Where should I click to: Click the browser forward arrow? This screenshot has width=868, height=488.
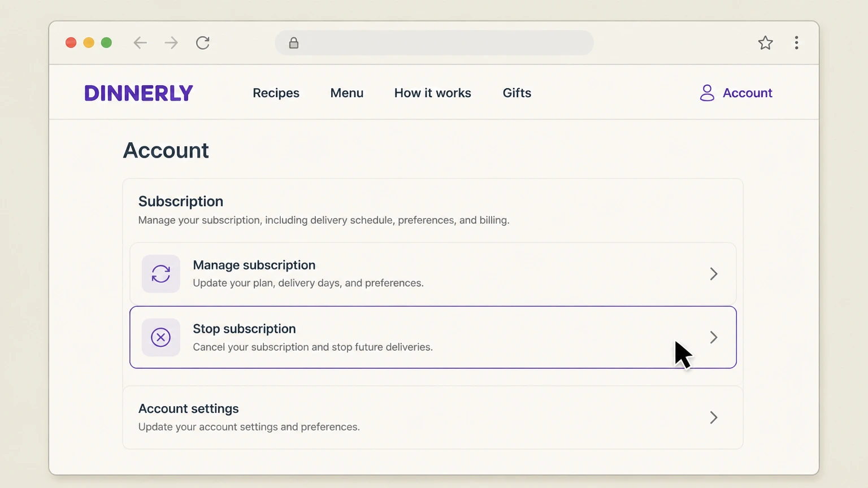click(x=171, y=43)
